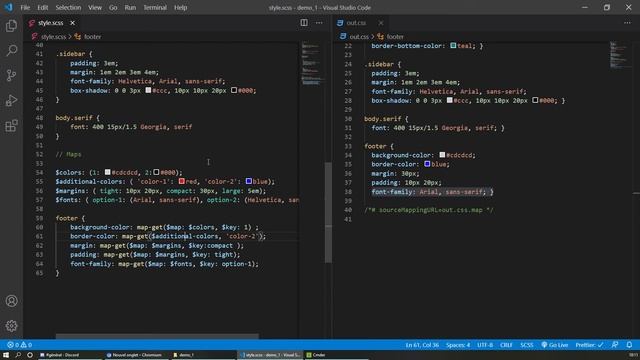The height and width of the screenshot is (360, 640).
Task: Open the Accounts menu icon
Action: (x=11, y=301)
